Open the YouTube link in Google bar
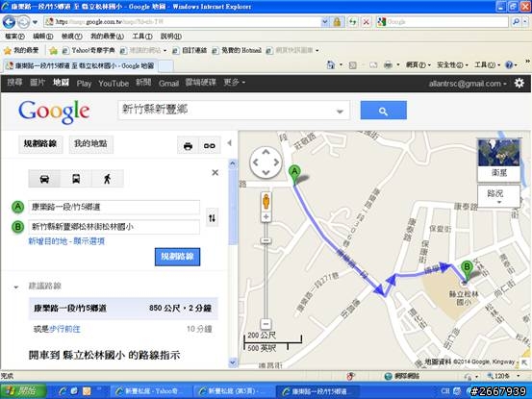This screenshot has width=532, height=399. (114, 84)
